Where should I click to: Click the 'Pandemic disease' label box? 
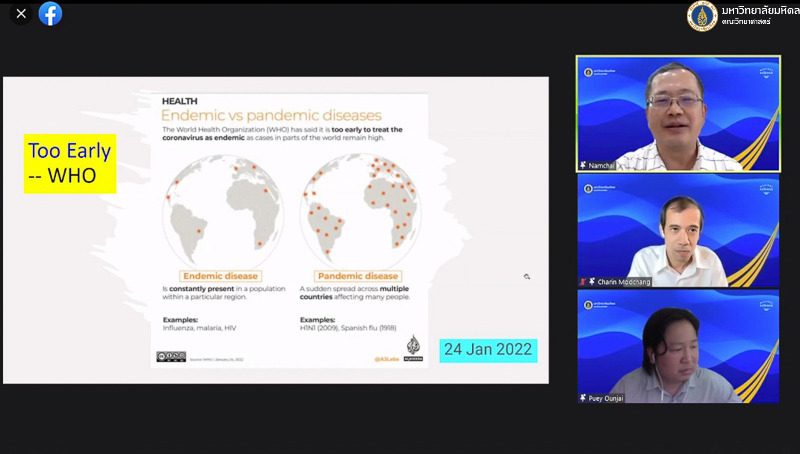pyautogui.click(x=358, y=275)
